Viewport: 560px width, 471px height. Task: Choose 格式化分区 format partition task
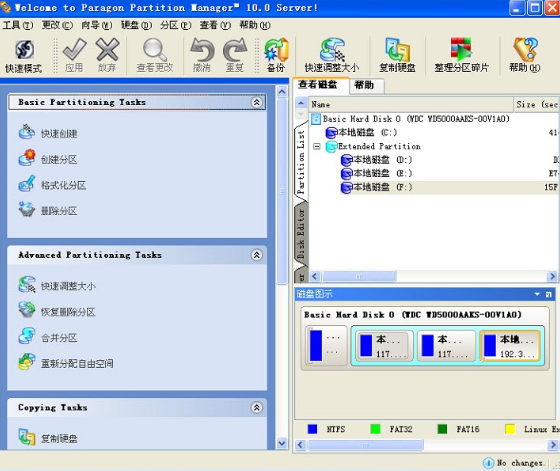click(52, 185)
